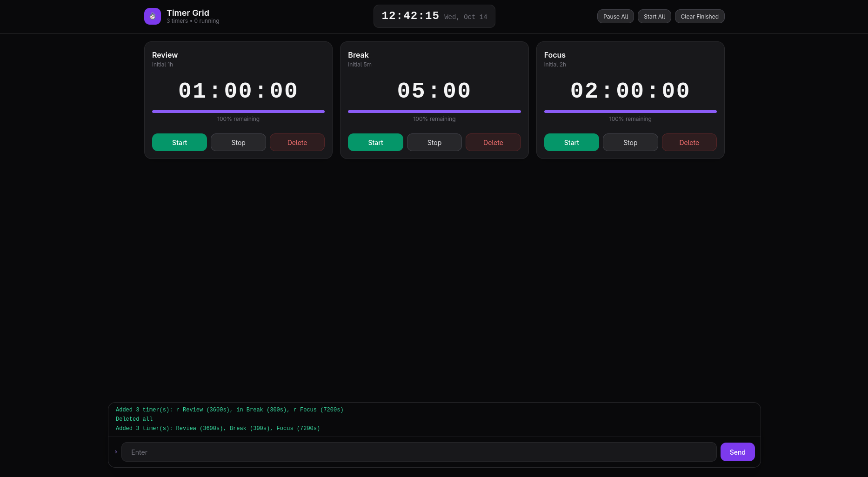Click the Break timer progress bar
The width and height of the screenshot is (868, 477).
(x=434, y=112)
